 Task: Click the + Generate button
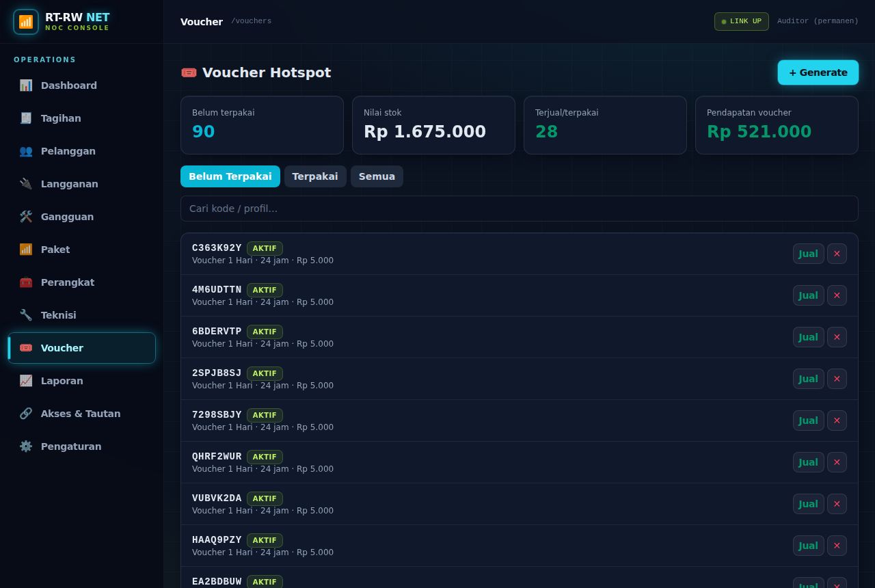click(x=818, y=72)
